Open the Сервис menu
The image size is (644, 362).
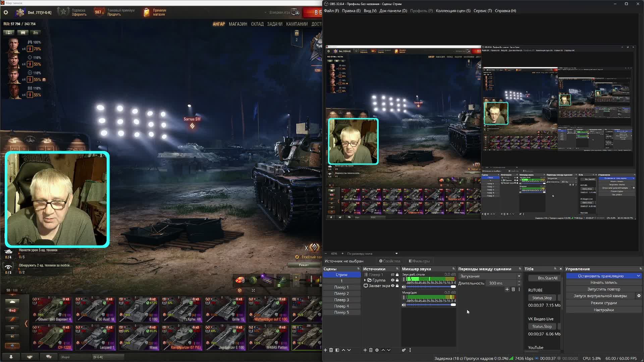pos(482,11)
